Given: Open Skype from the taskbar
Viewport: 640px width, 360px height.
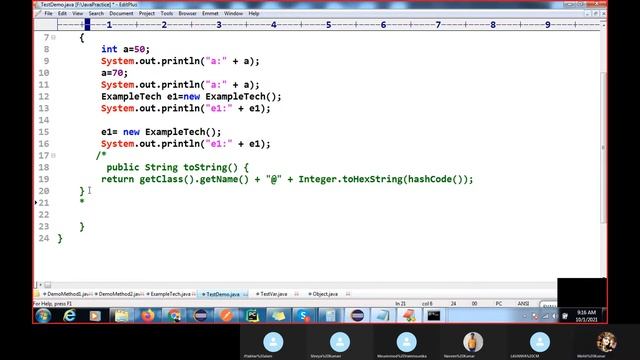Looking at the screenshot, I should (x=304, y=316).
